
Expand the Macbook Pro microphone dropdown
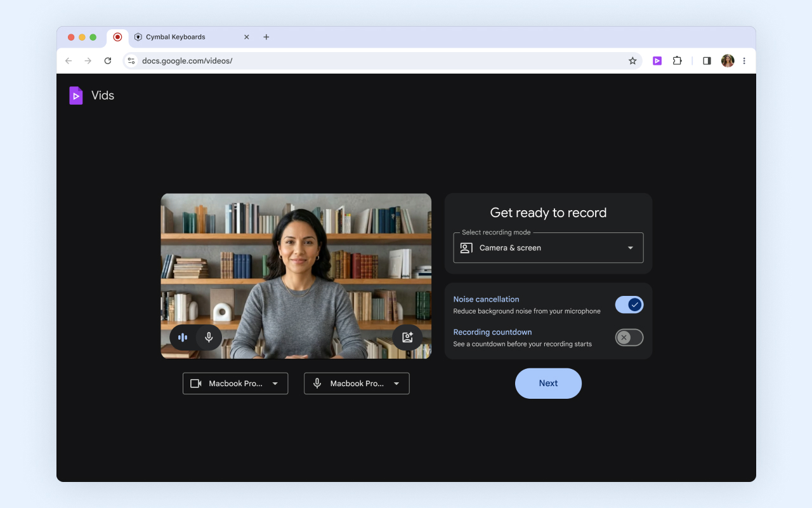[396, 383]
